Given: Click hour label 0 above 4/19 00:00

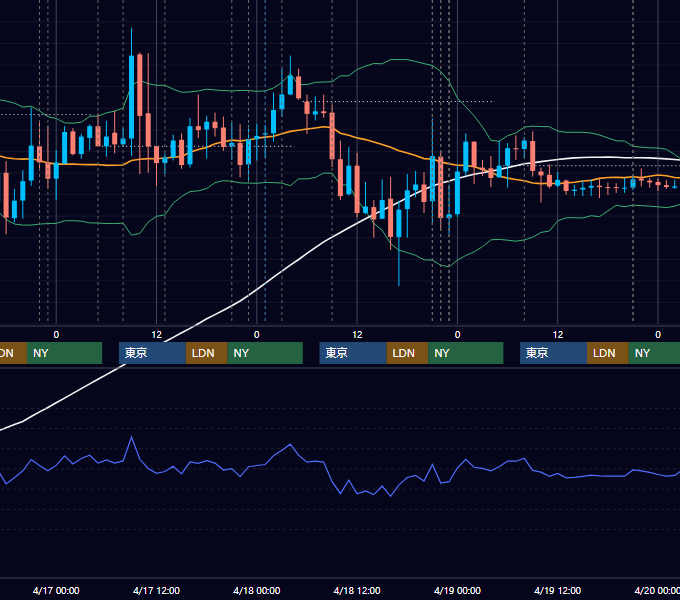Looking at the screenshot, I should tap(457, 335).
